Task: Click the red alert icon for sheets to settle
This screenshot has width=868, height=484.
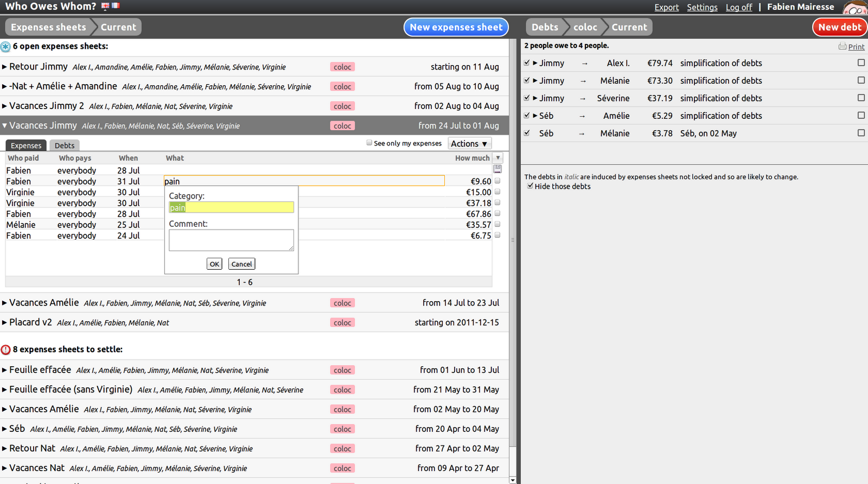Action: pos(5,349)
